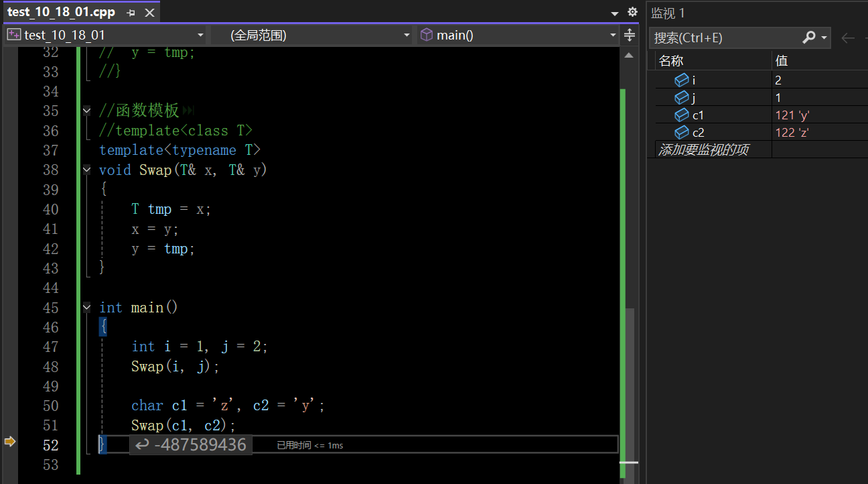Viewport: 868px width, 484px height.
Task: Click the editor scrollbar up arrow
Action: [x=629, y=55]
